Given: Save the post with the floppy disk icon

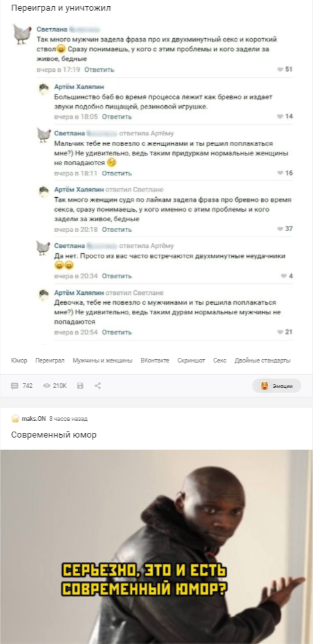Looking at the screenshot, I should tap(80, 385).
